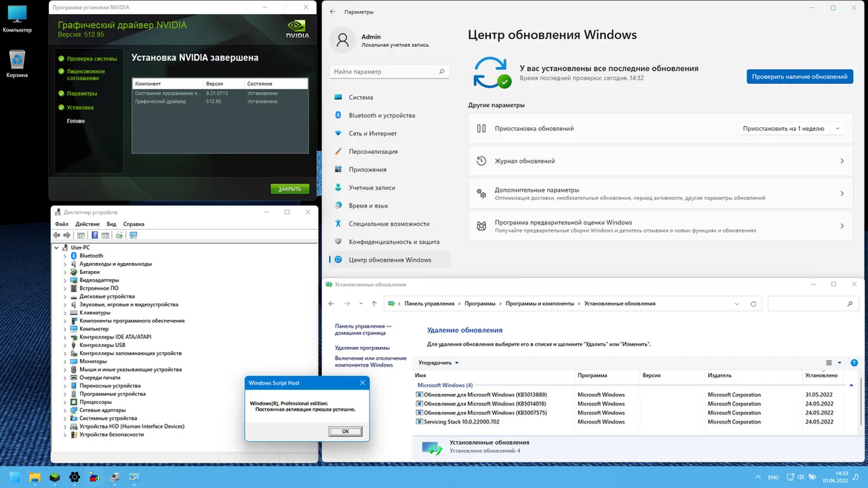
Task: Click the help question mark in Установленные обновления
Action: point(854,363)
